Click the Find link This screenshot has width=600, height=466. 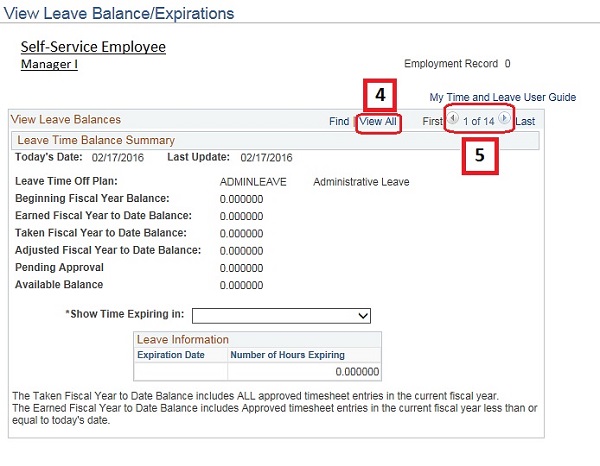coord(339,121)
